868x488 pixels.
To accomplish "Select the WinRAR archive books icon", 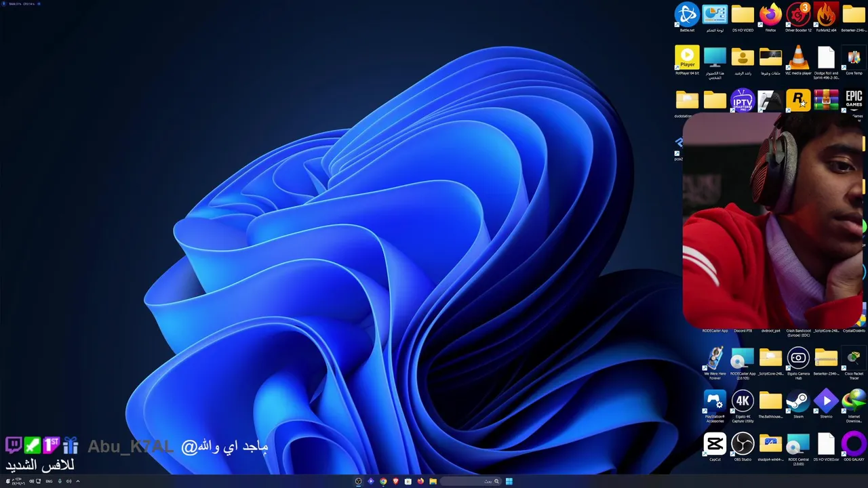I will click(826, 100).
